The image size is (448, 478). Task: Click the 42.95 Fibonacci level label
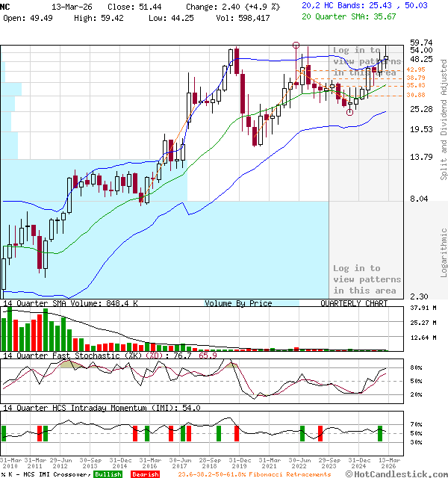coord(395,69)
